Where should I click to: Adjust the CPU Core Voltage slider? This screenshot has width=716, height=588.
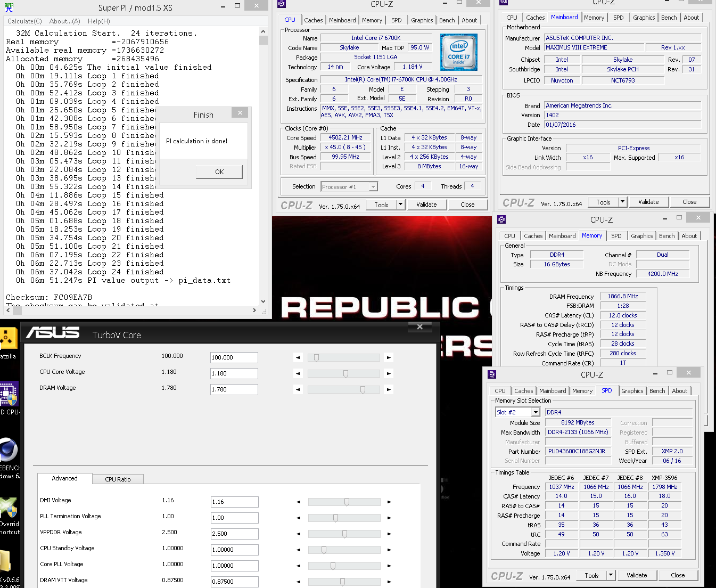pos(346,374)
